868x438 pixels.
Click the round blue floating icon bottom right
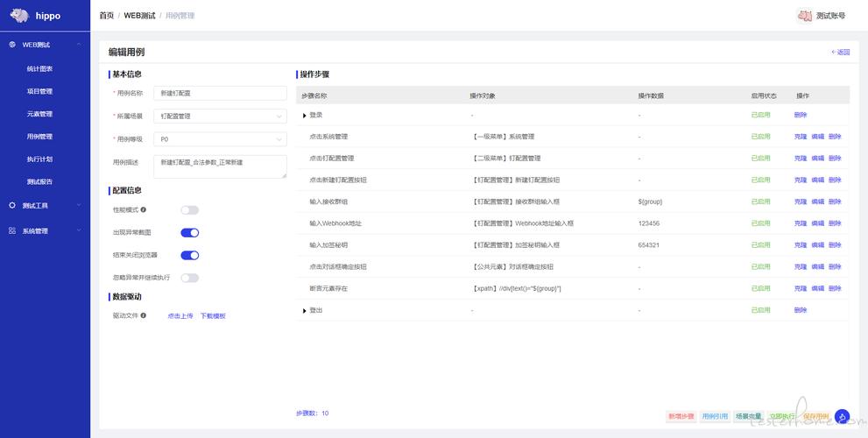[842, 416]
